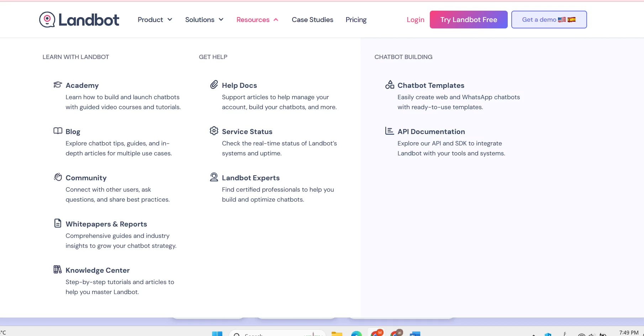Viewport: 644px width, 336px height.
Task: Expand the Product dropdown menu
Action: 155,20
